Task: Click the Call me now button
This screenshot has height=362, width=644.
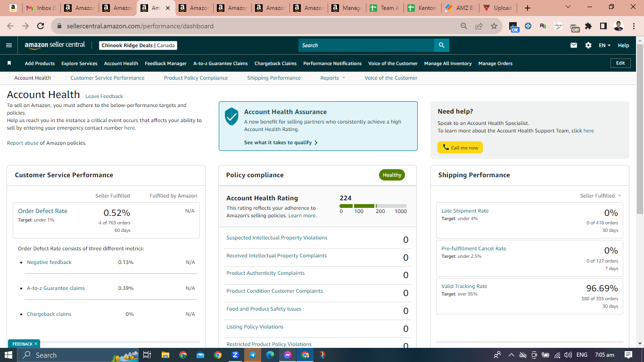Action: point(460,148)
